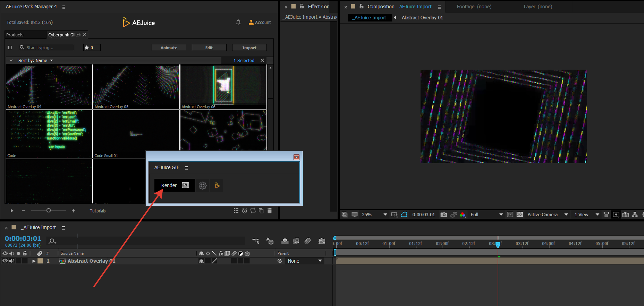This screenshot has height=306, width=644.
Task: Take a snapshot with the camera icon
Action: point(443,215)
